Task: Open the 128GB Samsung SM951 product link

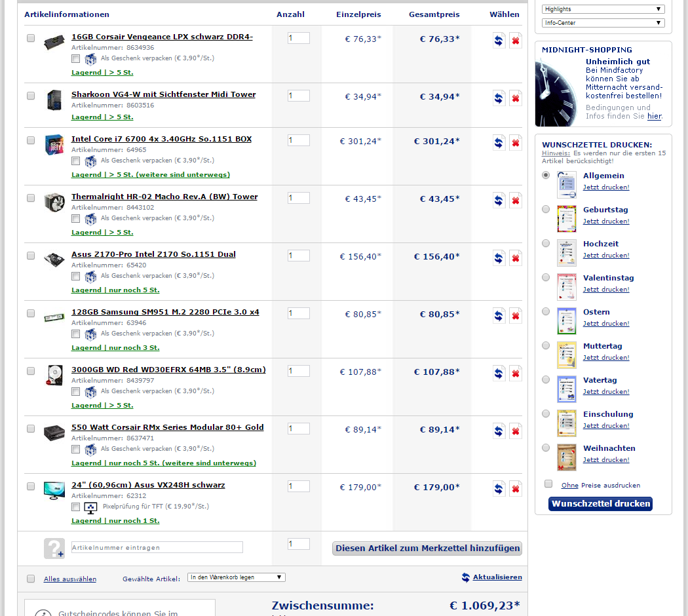Action: click(x=165, y=312)
